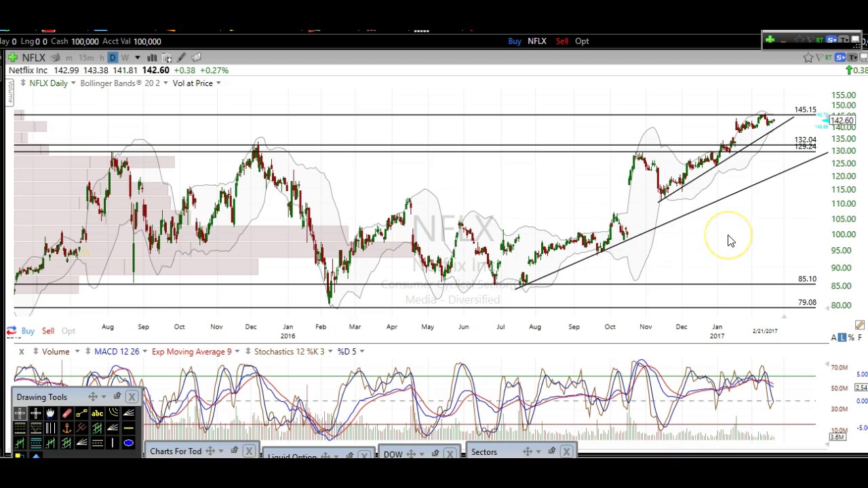Select the blue ellipse drawing tool
This screenshot has height=488, width=868.
(x=128, y=443)
